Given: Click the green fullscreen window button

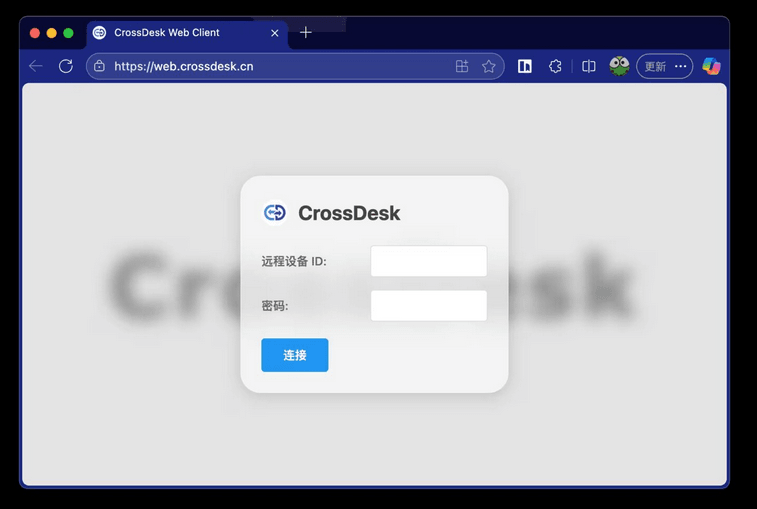Looking at the screenshot, I should click(x=68, y=33).
